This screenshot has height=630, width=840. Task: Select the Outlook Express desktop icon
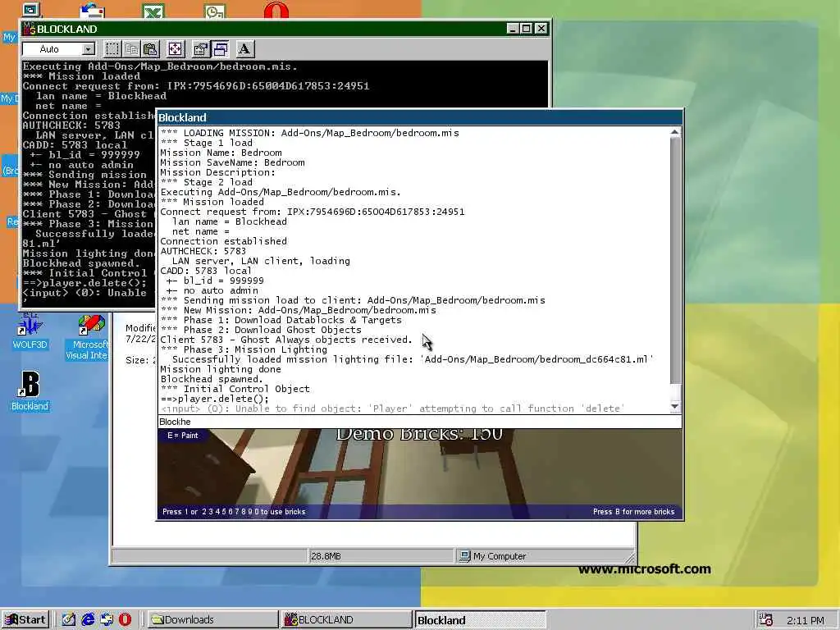pyautogui.click(x=92, y=11)
